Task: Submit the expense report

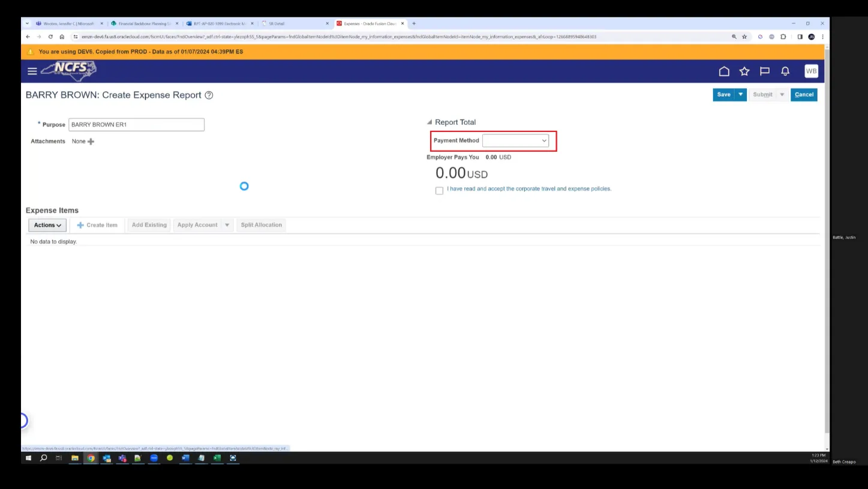Action: coord(762,95)
